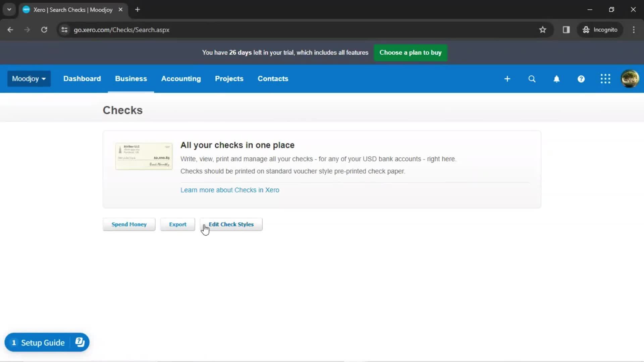Image resolution: width=644 pixels, height=362 pixels.
Task: Click the Incognito indicator
Action: tap(600, 30)
